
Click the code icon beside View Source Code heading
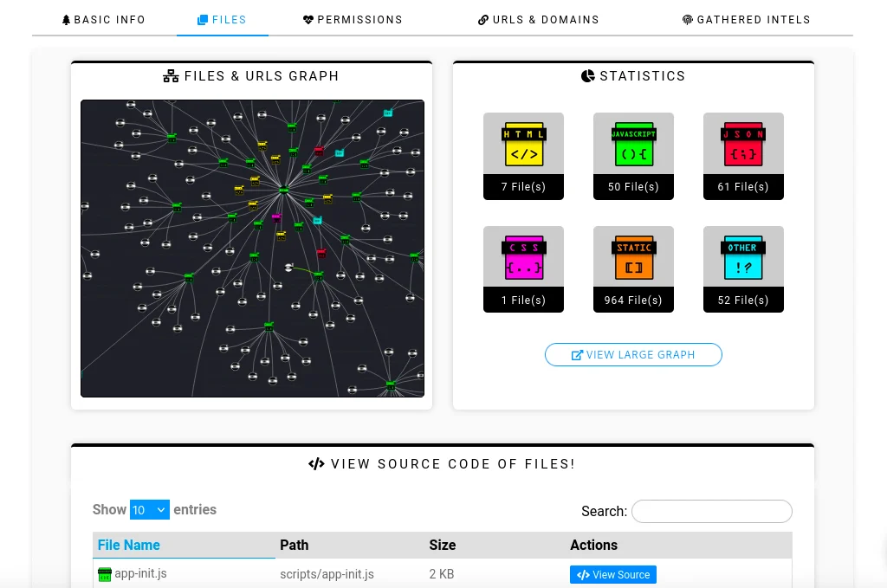click(316, 464)
